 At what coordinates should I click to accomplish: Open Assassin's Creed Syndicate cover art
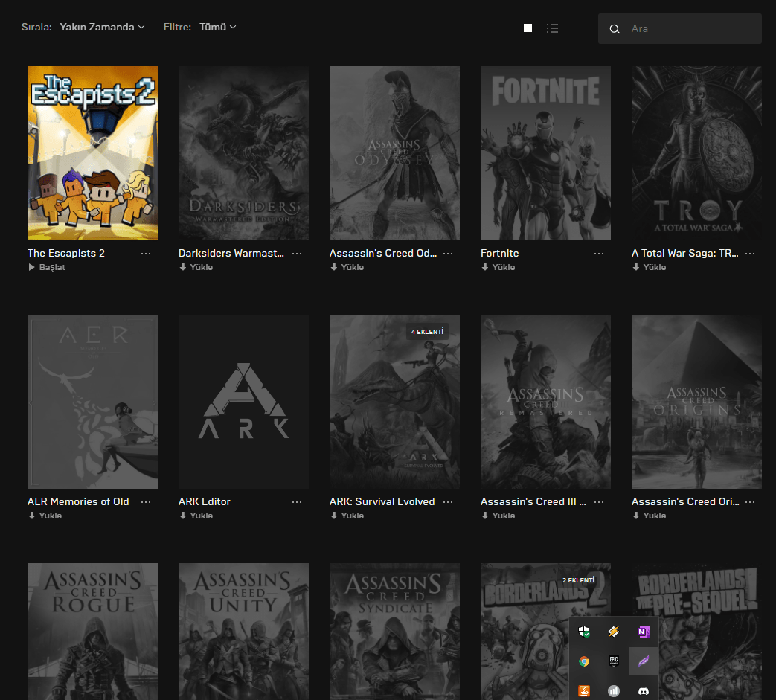coord(394,632)
